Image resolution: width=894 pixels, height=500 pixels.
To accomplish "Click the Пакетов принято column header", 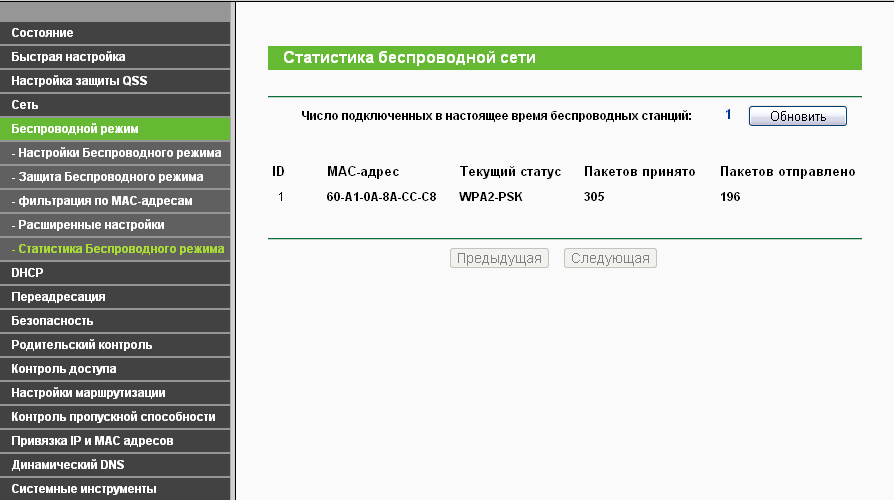I will point(640,172).
